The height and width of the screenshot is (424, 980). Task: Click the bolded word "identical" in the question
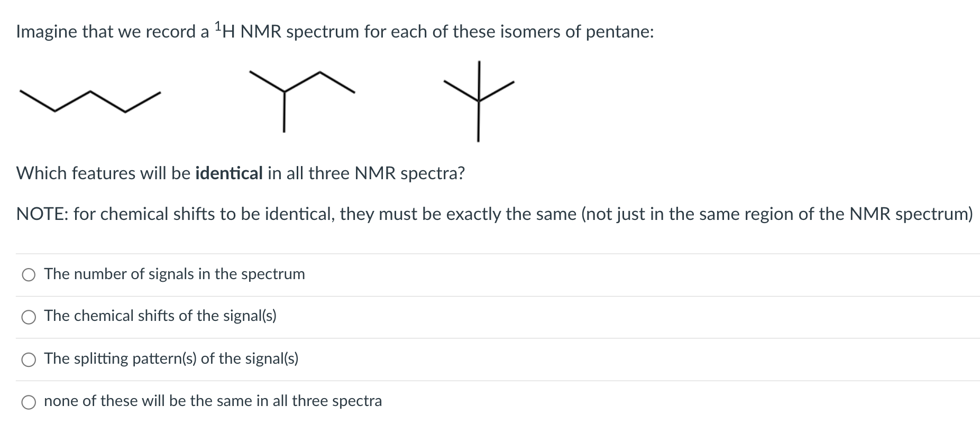pos(228,173)
